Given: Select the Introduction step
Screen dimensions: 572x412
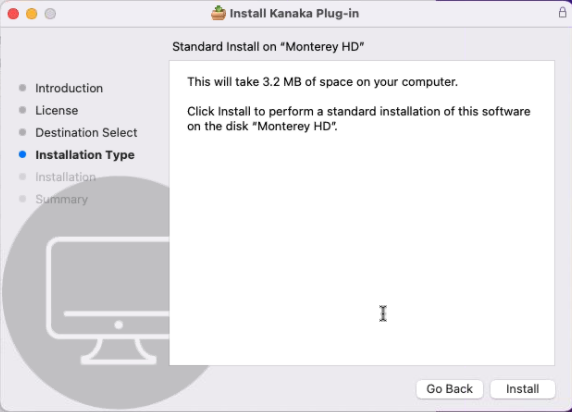Looking at the screenshot, I should [69, 88].
